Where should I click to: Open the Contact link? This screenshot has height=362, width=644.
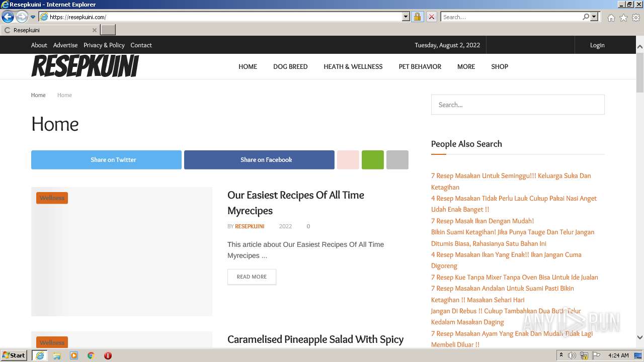[141, 45]
